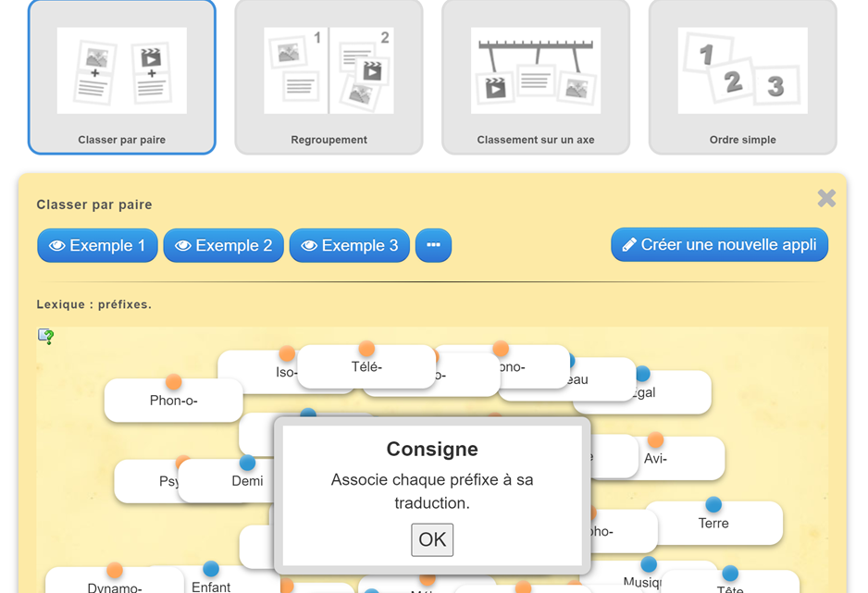Click the orange pin on Télé- card
Screen dimensions: 868x593
[x=366, y=349]
